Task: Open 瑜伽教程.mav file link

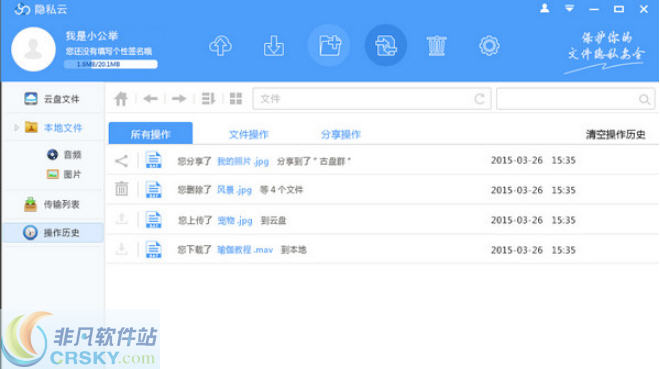Action: (245, 250)
